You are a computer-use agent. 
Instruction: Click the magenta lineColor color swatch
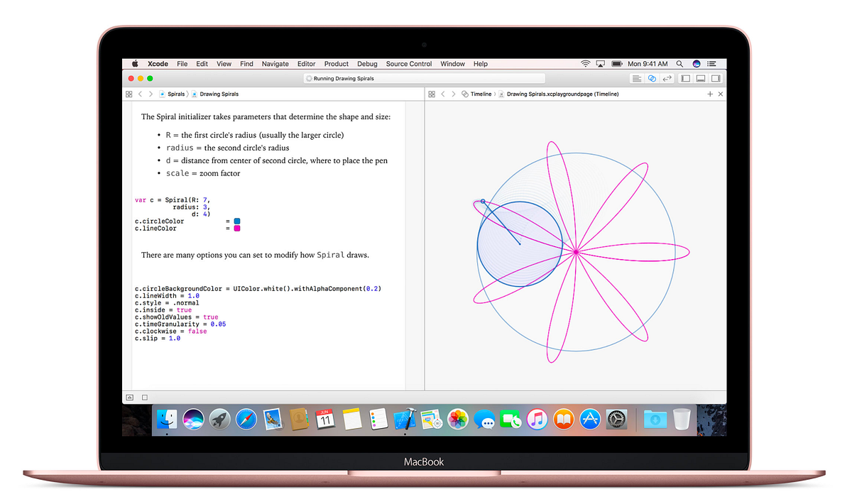236,228
